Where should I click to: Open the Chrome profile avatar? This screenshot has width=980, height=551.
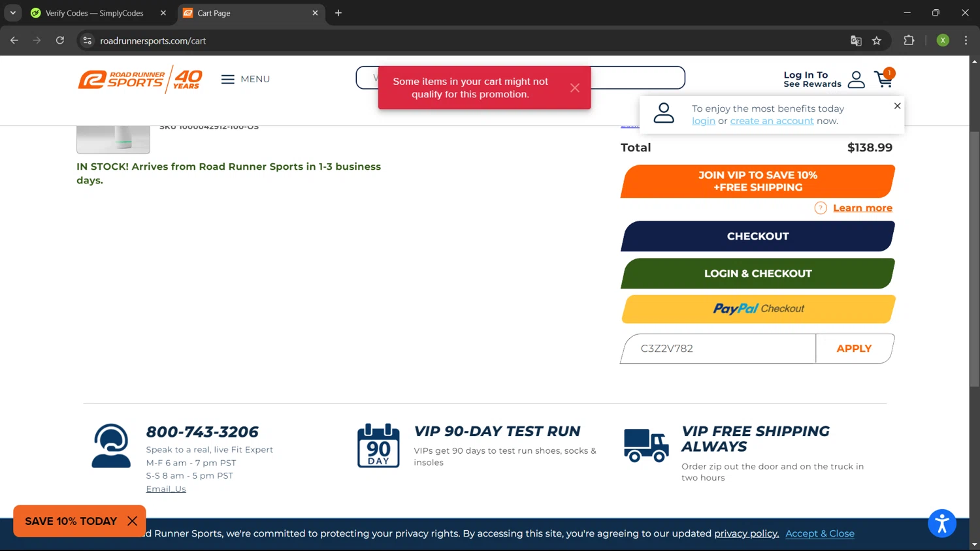point(943,40)
